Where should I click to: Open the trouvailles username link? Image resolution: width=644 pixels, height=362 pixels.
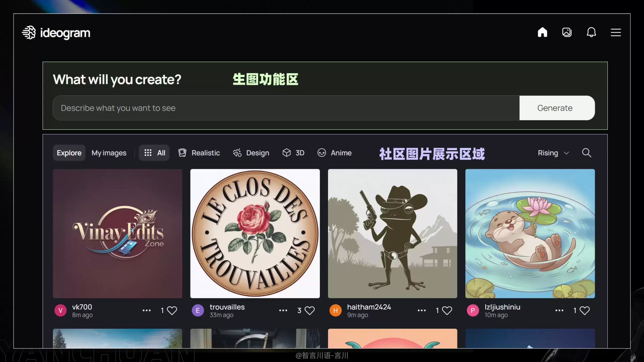[x=227, y=307]
